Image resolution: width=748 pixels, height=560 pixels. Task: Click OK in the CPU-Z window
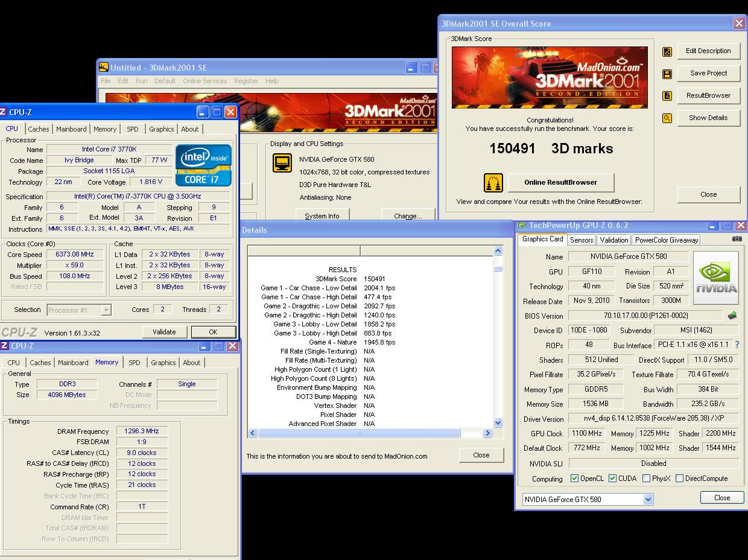[213, 332]
